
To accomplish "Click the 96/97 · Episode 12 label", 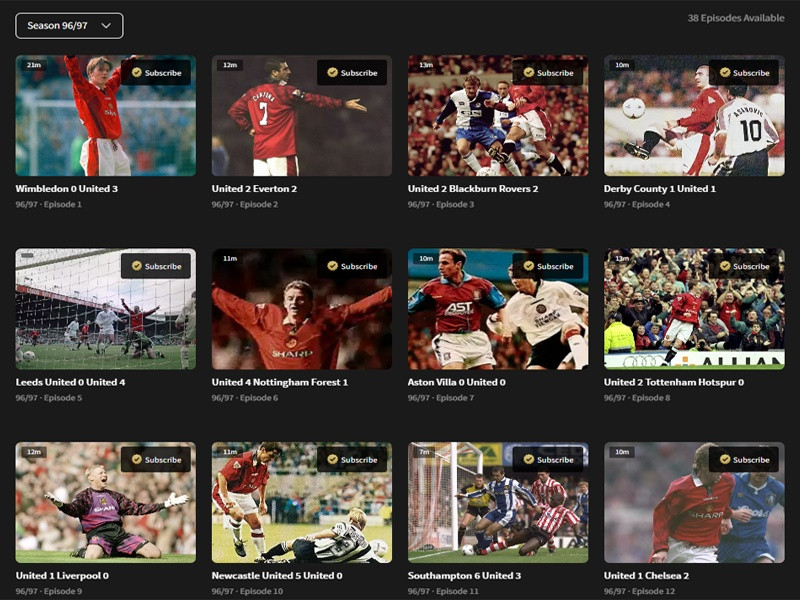I will [x=639, y=591].
